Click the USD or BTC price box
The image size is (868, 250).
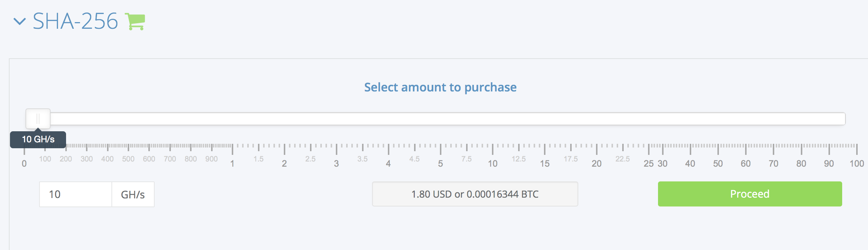(x=475, y=194)
